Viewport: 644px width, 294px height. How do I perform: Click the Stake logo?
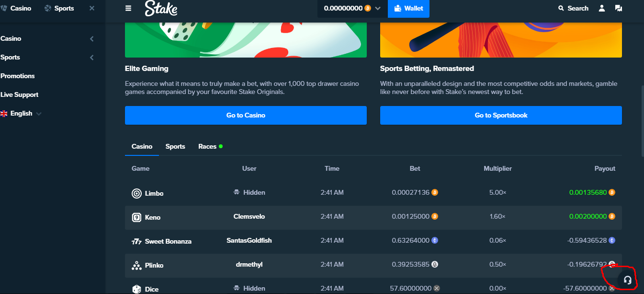(161, 8)
